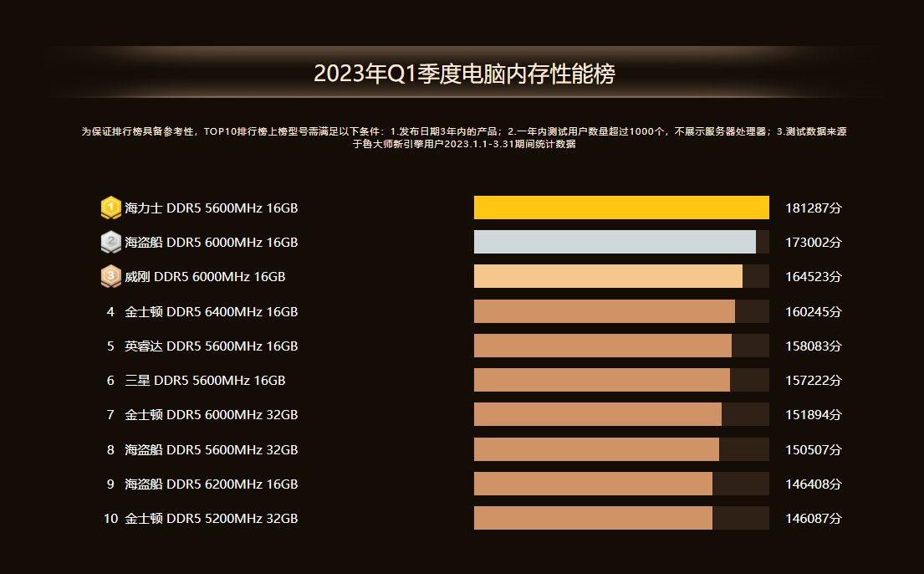Click the bar for rank 6 三星
924x574 pixels.
click(x=602, y=380)
